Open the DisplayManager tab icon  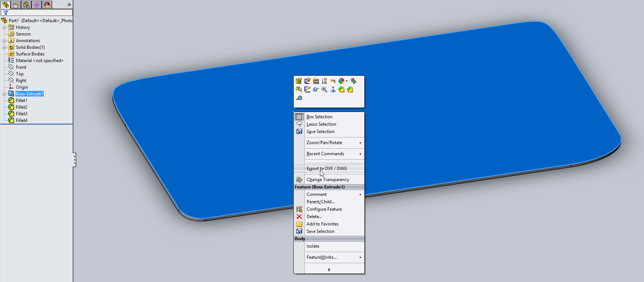47,5
